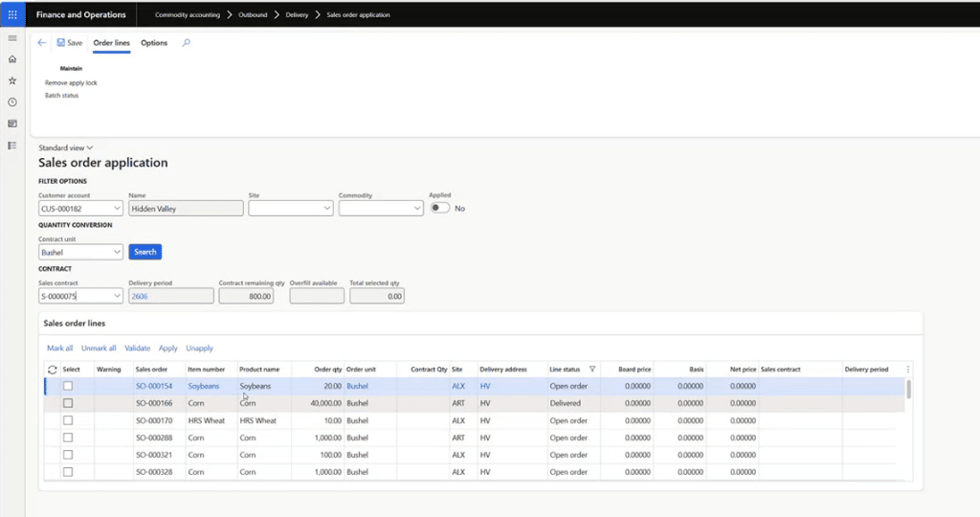
Task: Open Recent clock icon in sidebar
Action: tap(12, 102)
